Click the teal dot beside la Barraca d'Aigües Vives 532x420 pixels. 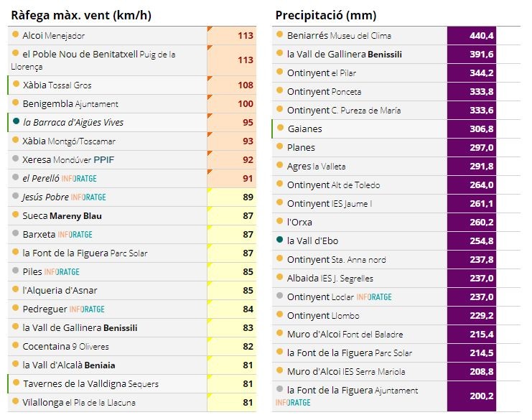(x=16, y=121)
